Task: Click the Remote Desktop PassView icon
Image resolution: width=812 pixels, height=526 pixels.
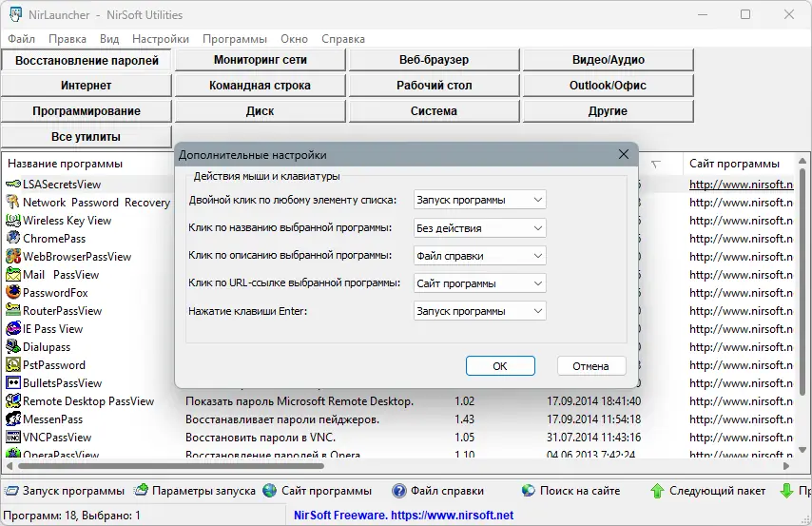Action: [13, 401]
